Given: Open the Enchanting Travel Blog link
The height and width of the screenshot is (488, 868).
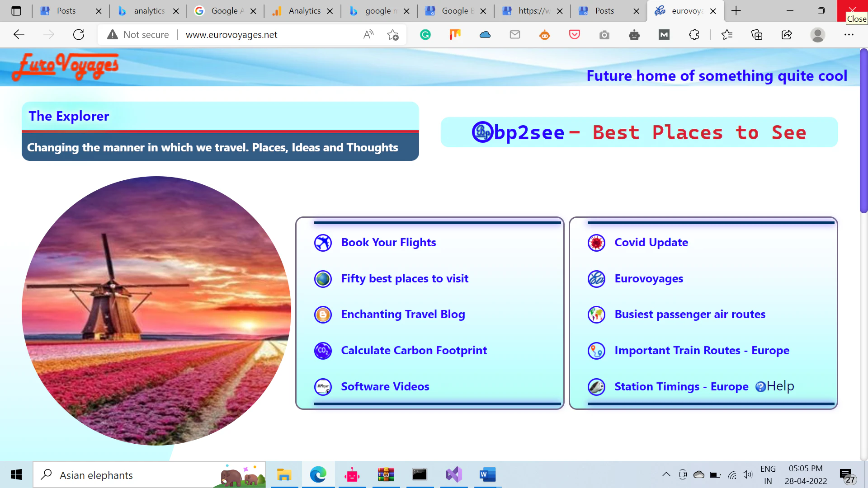Looking at the screenshot, I should click(403, 314).
